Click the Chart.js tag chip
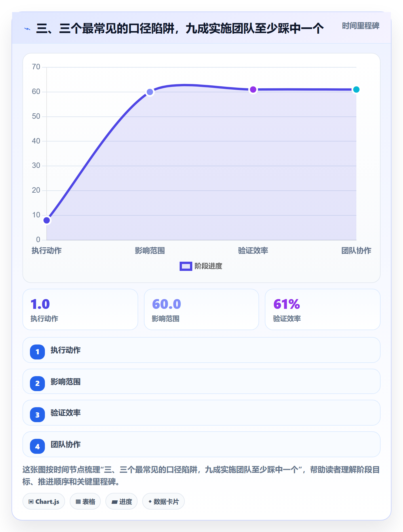 click(44, 502)
